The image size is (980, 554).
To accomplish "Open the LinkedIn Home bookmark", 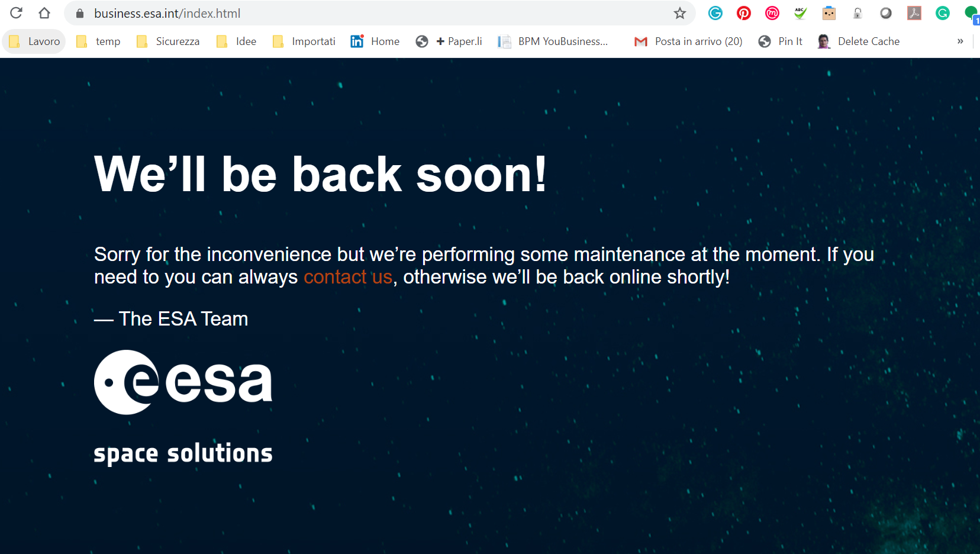I will [375, 41].
